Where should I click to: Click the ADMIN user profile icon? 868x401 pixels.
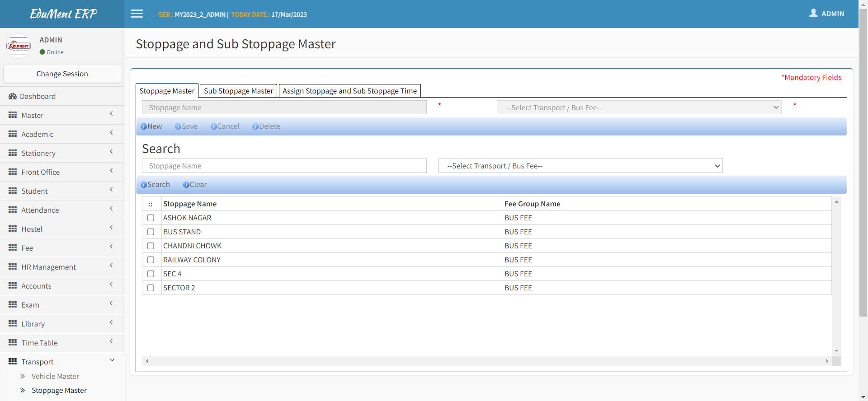[x=813, y=13]
